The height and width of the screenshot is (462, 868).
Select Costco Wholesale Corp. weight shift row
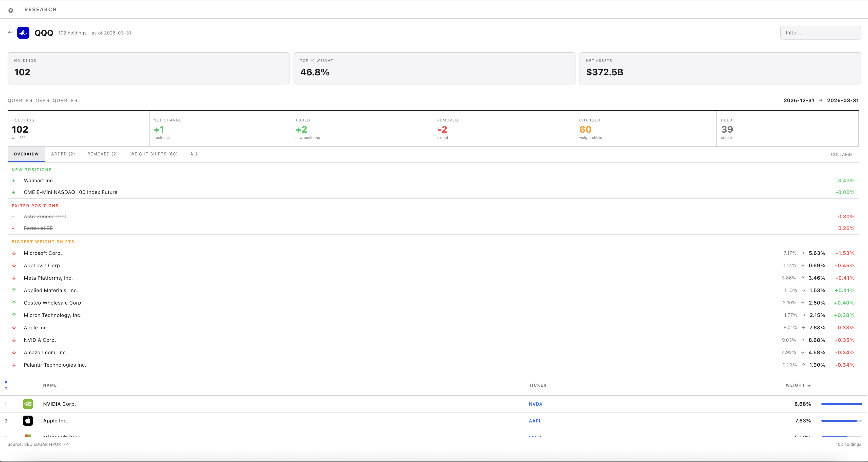click(433, 303)
